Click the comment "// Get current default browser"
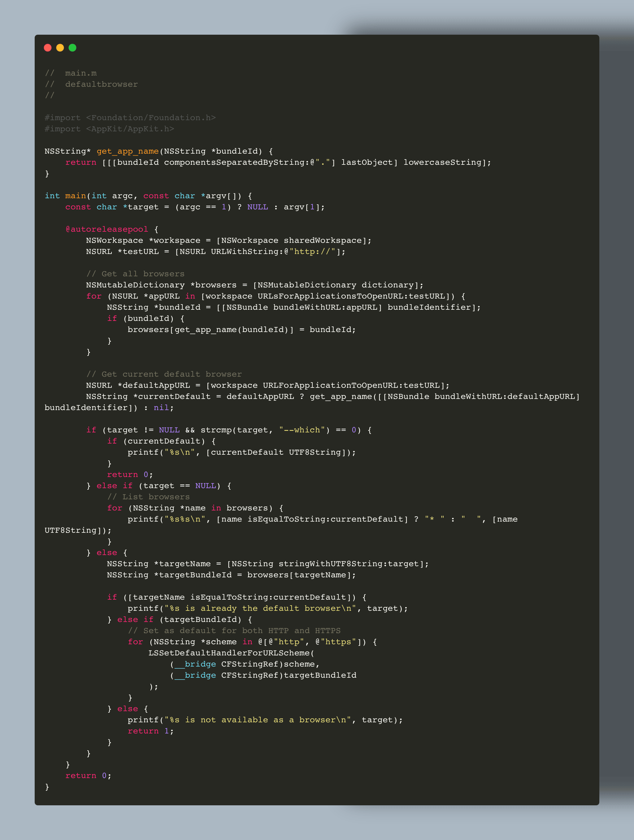The height and width of the screenshot is (840, 634). pyautogui.click(x=164, y=374)
